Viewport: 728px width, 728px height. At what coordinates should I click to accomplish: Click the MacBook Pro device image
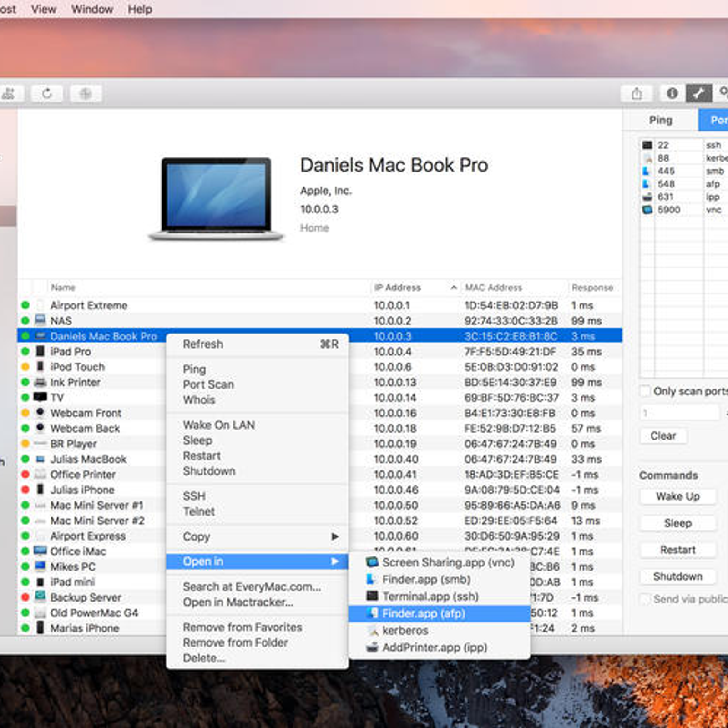click(x=217, y=199)
